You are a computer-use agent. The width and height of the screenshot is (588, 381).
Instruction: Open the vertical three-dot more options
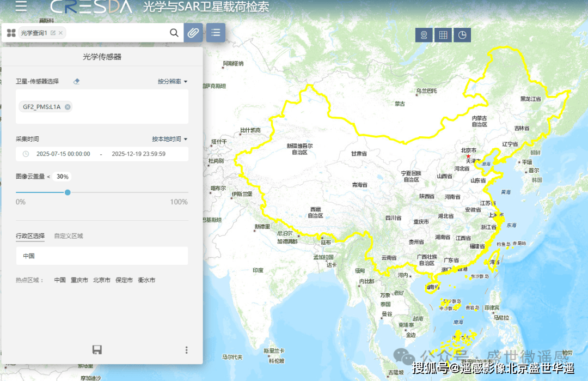point(187,350)
